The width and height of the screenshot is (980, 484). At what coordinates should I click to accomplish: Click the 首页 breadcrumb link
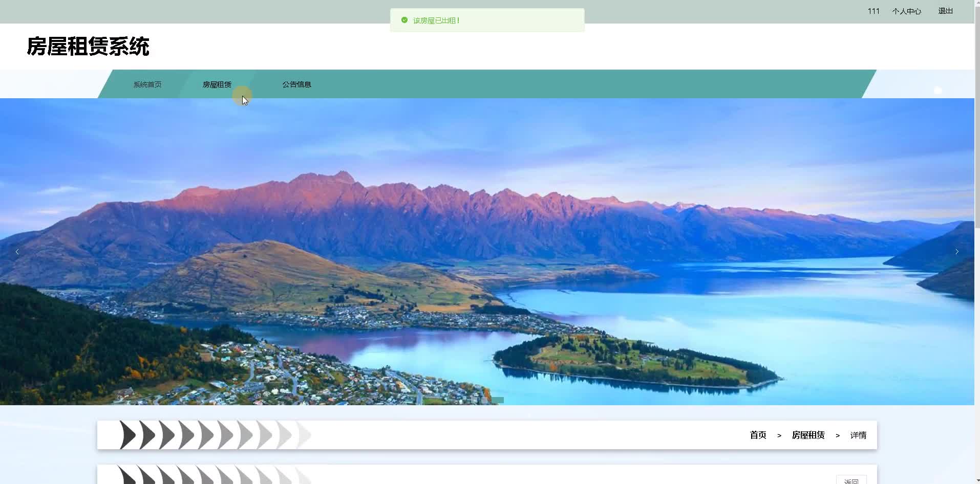click(758, 435)
